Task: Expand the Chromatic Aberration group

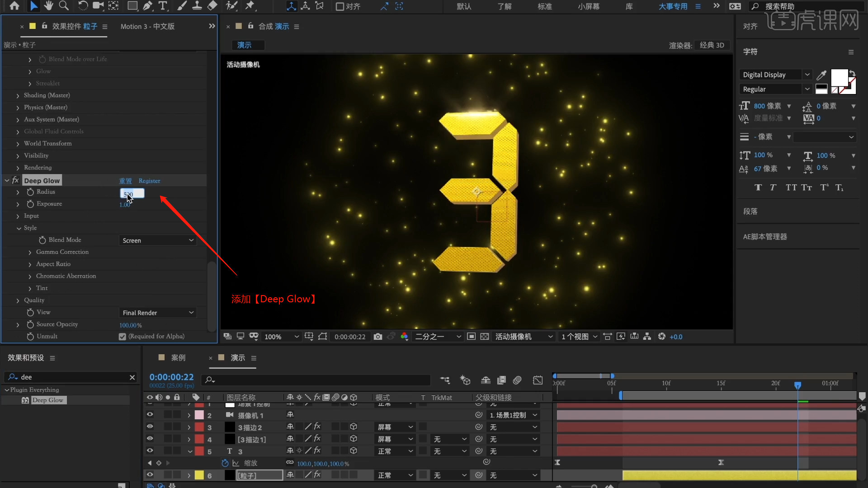Action: click(x=30, y=276)
